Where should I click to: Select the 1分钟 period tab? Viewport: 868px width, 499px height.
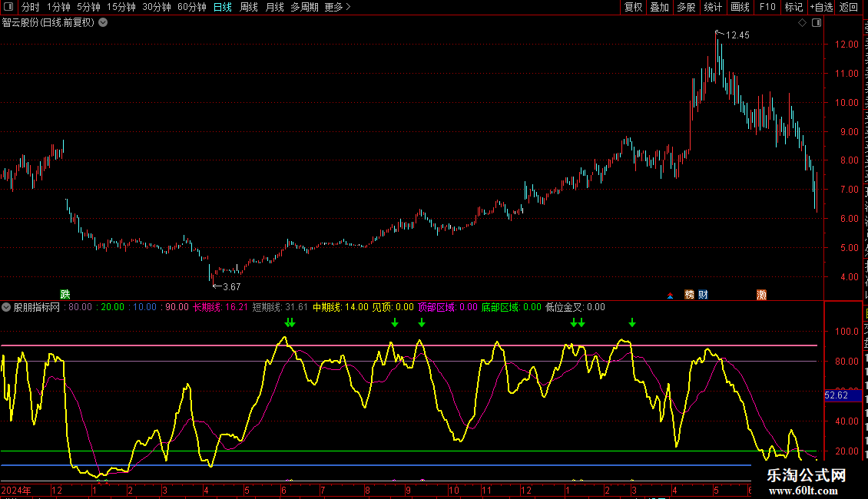[58, 7]
